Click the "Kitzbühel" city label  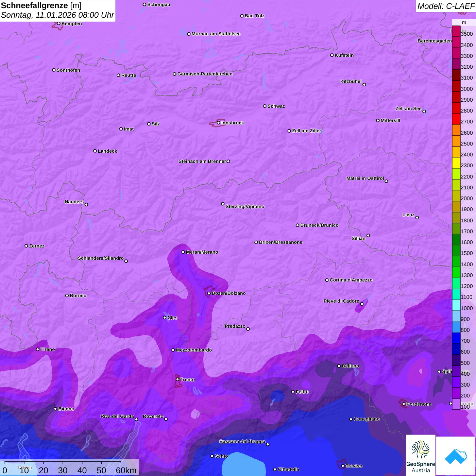(x=351, y=81)
